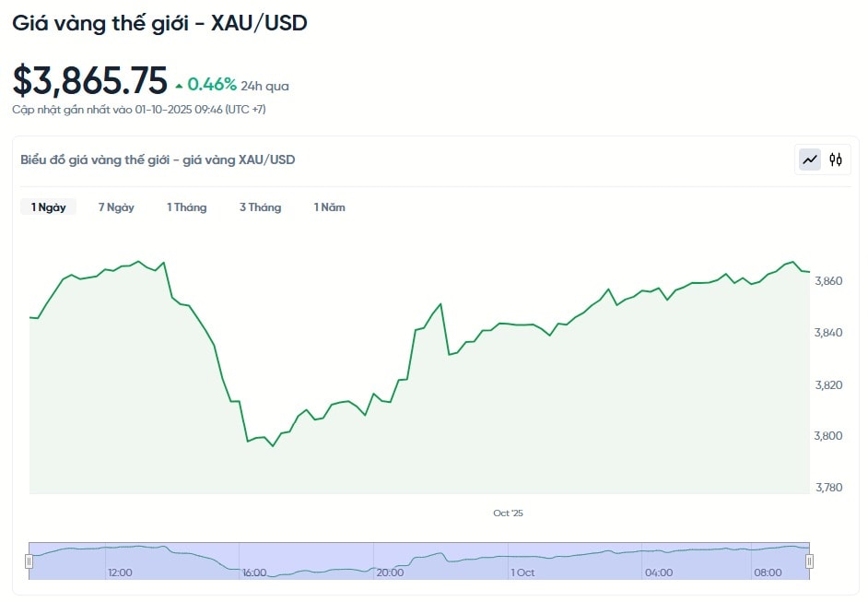Switch to the candlestick chart icon
The width and height of the screenshot is (868, 602).
(x=836, y=159)
